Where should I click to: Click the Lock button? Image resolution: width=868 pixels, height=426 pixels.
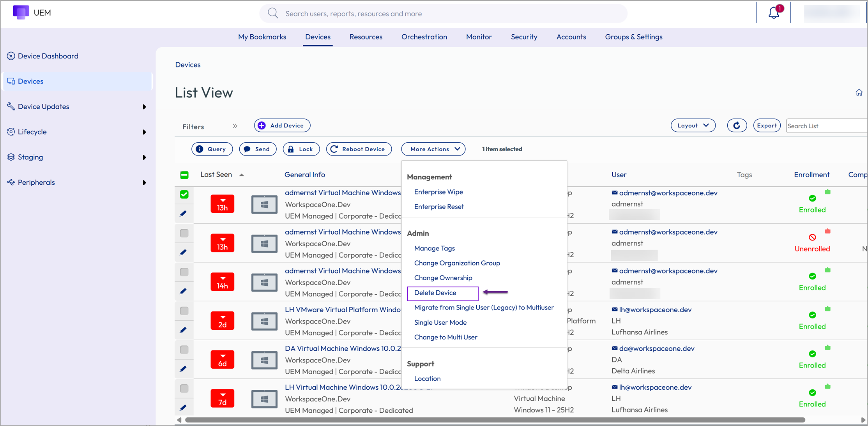click(x=301, y=149)
